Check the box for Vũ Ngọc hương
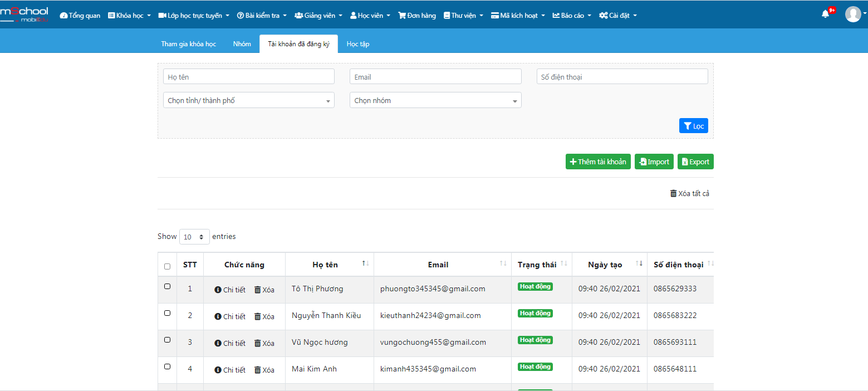This screenshot has width=868, height=391. tap(167, 340)
